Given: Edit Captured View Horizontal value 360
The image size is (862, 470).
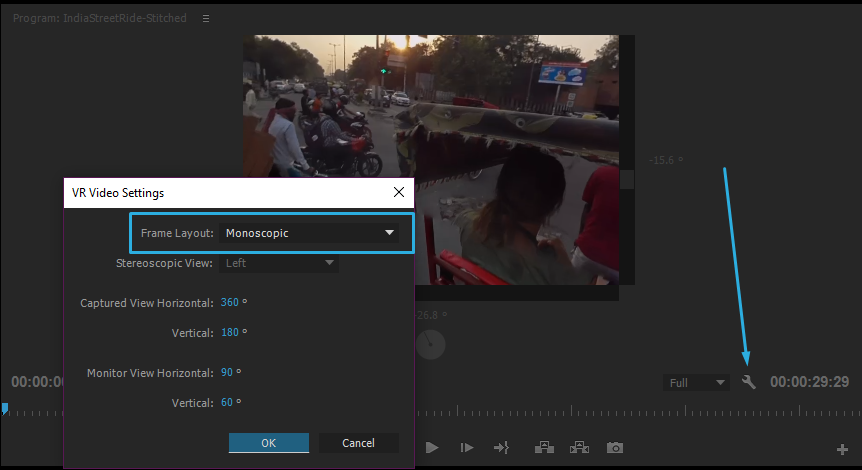Looking at the screenshot, I should pos(230,302).
